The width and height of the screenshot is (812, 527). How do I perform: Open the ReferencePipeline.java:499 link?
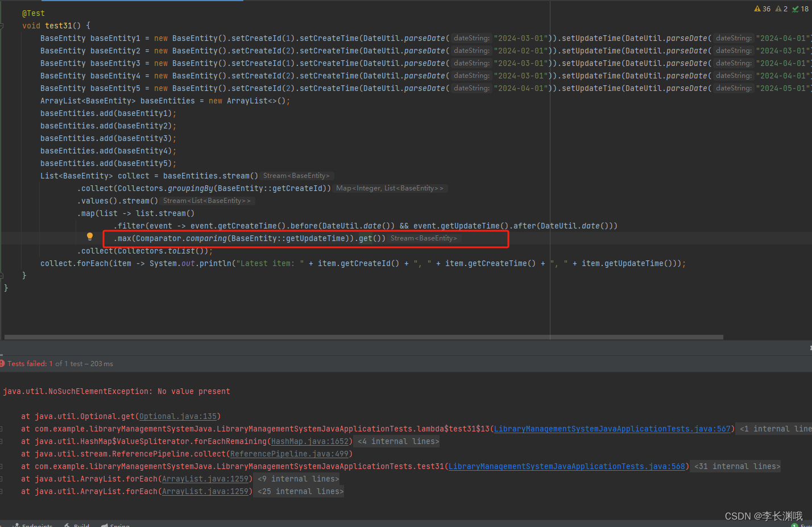[289, 454]
